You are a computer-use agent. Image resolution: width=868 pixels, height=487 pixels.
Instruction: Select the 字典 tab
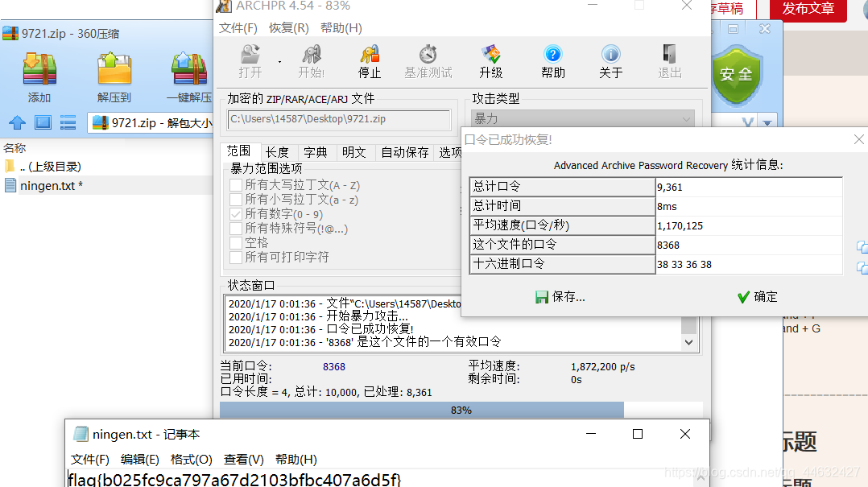[316, 152]
